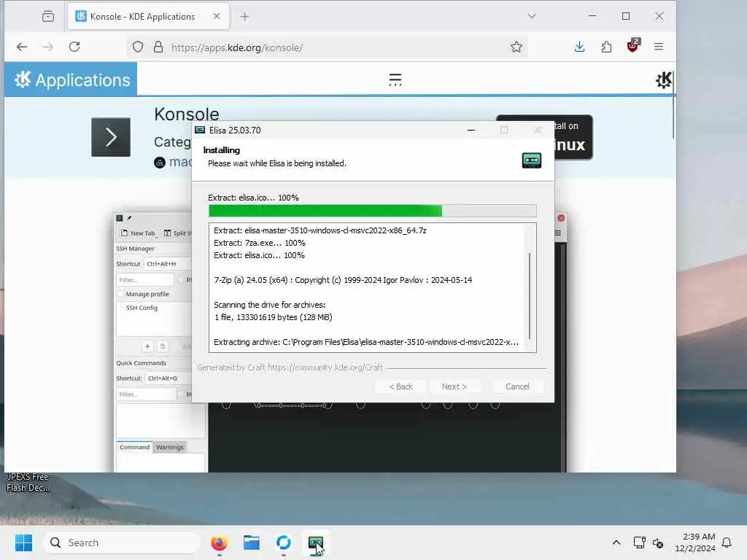
Task: Click the uBlock Origin extension icon
Action: point(633,46)
